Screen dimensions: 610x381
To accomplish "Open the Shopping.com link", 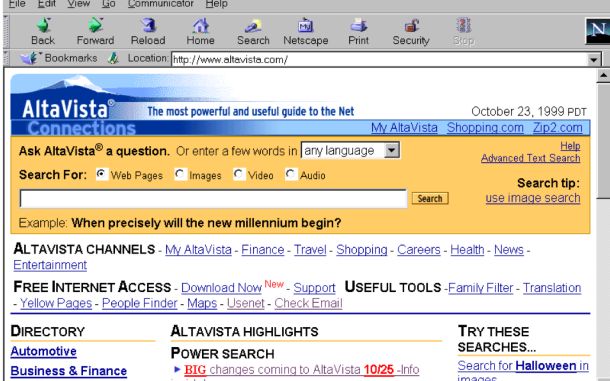I will coord(485,128).
